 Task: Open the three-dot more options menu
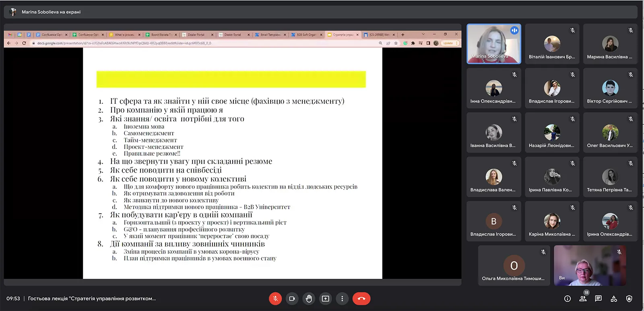click(x=342, y=299)
